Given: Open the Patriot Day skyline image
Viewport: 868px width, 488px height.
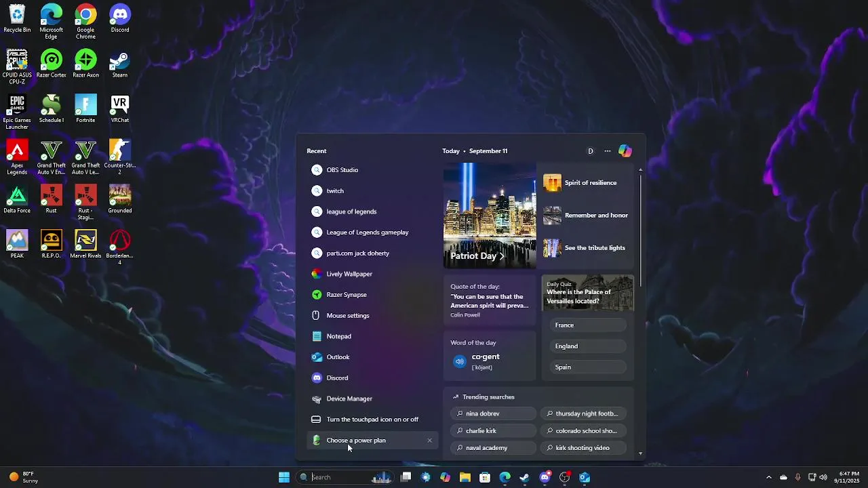Looking at the screenshot, I should point(490,216).
